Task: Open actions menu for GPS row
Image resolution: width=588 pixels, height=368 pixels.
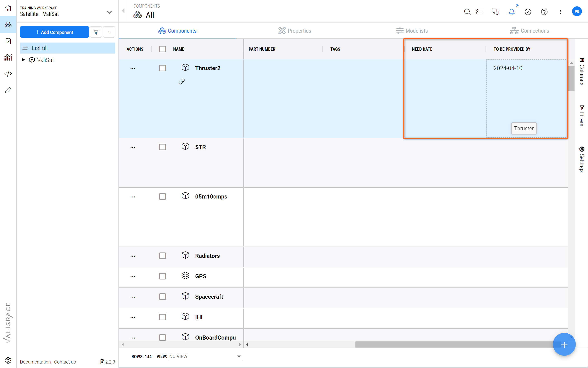Action: [133, 276]
